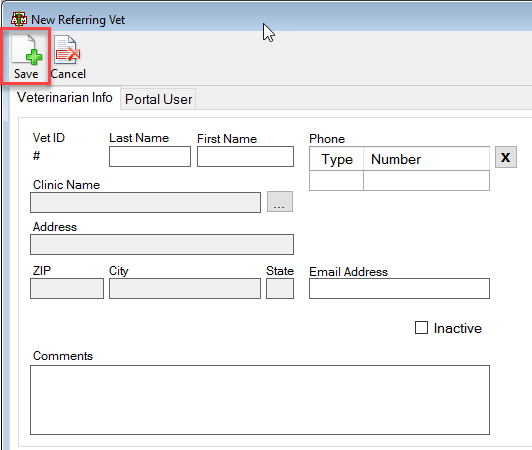Select the Clinic Name field

tap(145, 203)
